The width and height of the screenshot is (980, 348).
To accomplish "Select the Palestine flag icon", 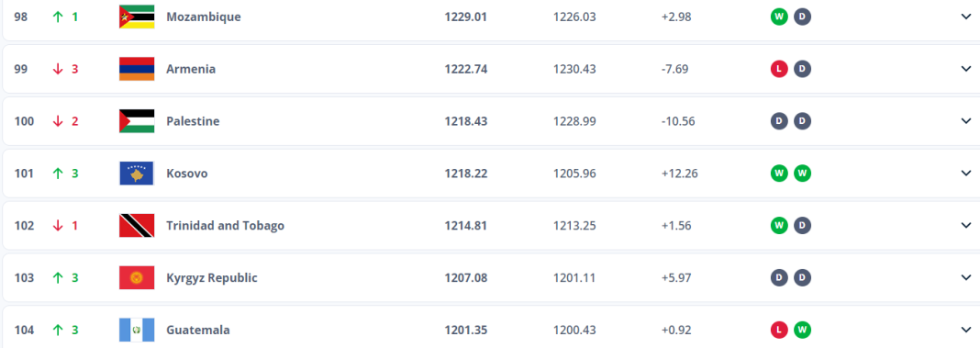I will tap(136, 121).
